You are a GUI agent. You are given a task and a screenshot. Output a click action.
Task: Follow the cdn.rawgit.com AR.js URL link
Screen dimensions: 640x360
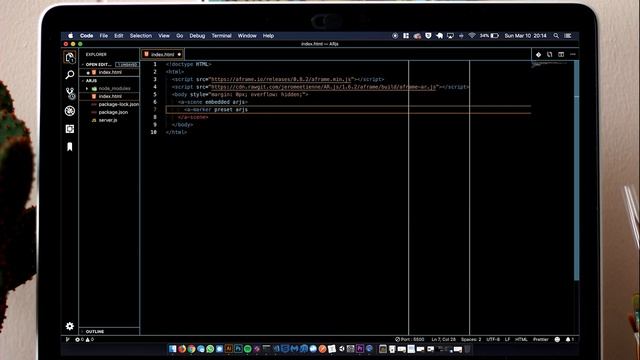point(324,87)
